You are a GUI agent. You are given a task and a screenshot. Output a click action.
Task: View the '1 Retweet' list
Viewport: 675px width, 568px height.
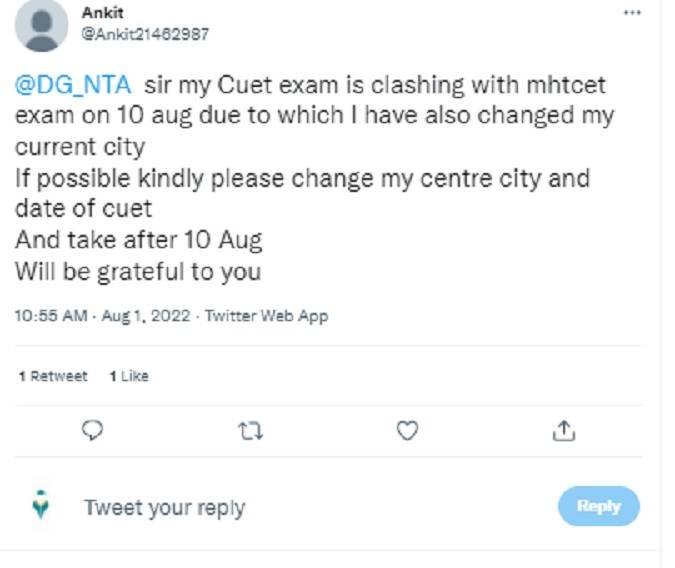(54, 376)
